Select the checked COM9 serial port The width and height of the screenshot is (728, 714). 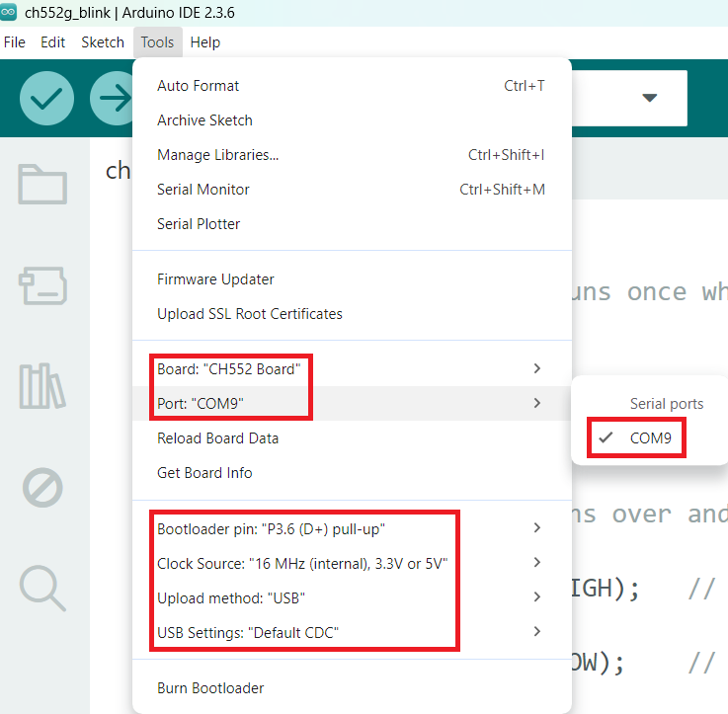[650, 437]
